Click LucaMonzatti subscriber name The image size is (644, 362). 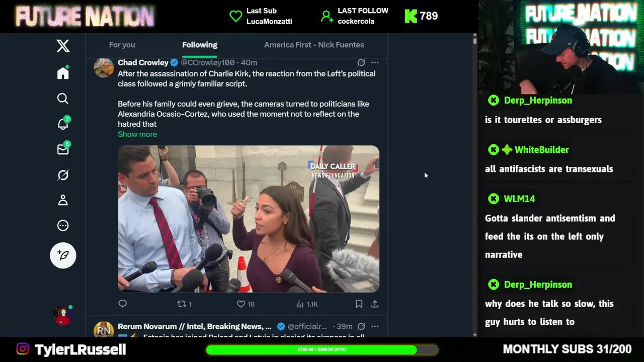(x=269, y=21)
